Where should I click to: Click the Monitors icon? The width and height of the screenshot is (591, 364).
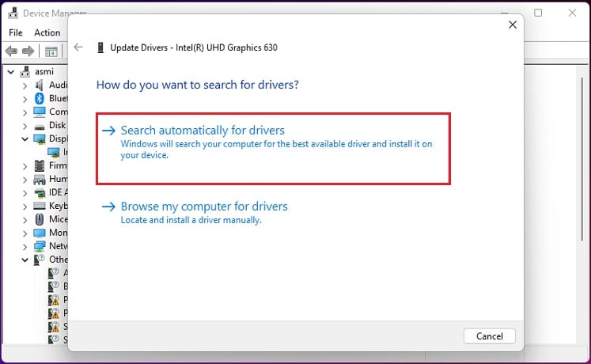(x=40, y=233)
